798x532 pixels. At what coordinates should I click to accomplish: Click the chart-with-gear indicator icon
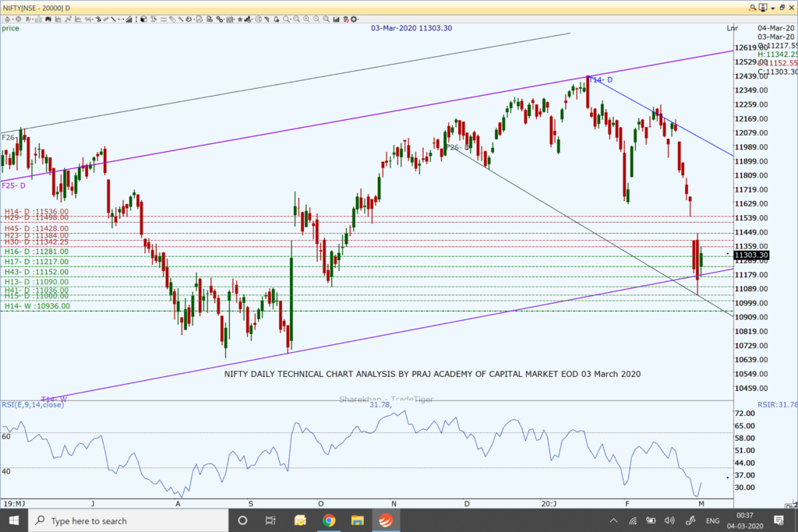pos(247,19)
